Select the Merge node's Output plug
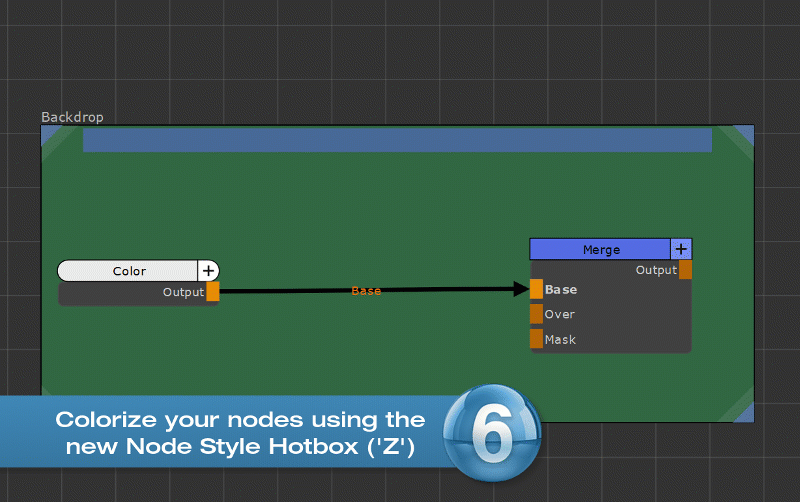The width and height of the screenshot is (800, 502). coord(685,270)
